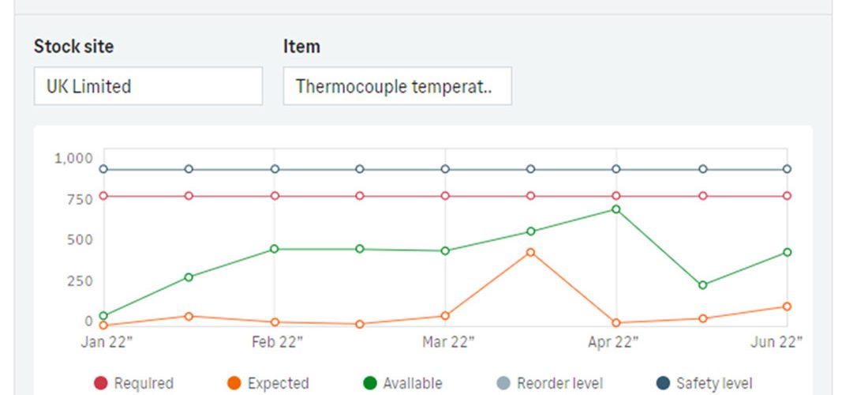Click the Safety level legend label
The width and height of the screenshot is (868, 395).
[x=714, y=383]
